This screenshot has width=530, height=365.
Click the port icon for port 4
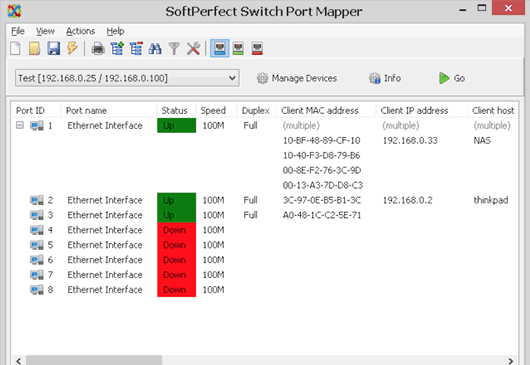pos(37,230)
